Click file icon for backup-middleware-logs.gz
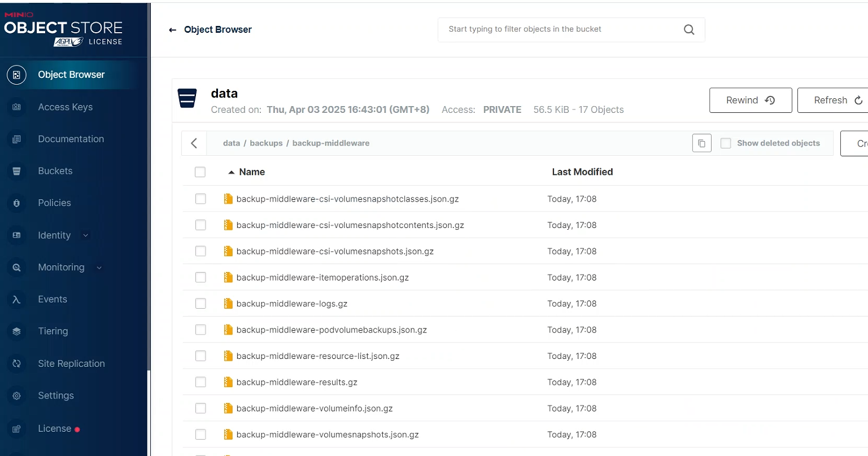 228,304
